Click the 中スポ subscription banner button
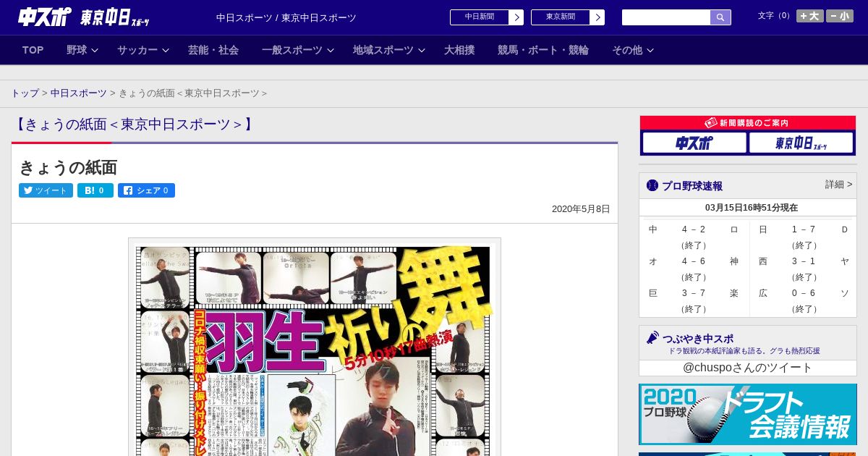 694,143
